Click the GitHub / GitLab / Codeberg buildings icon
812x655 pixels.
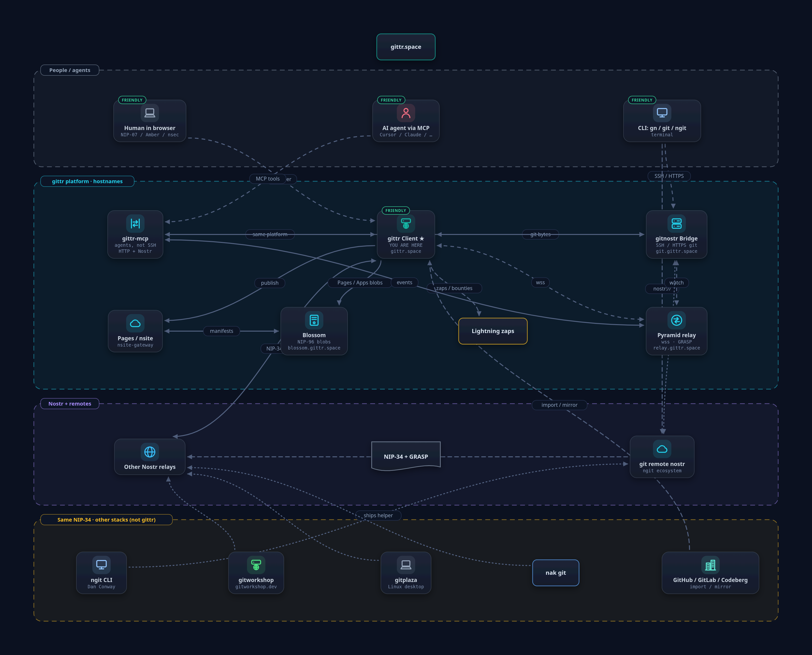tap(710, 565)
